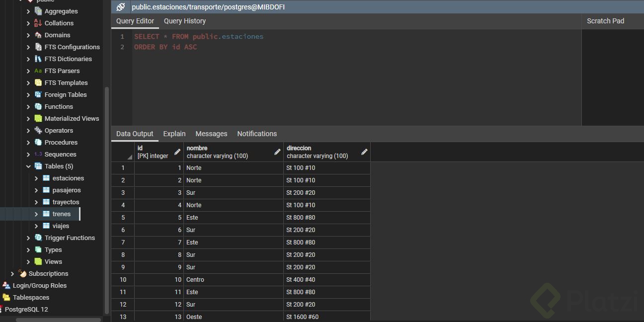This screenshot has width=644, height=322.
Task: Select the PostgreSQL 12 server label
Action: click(x=26, y=309)
